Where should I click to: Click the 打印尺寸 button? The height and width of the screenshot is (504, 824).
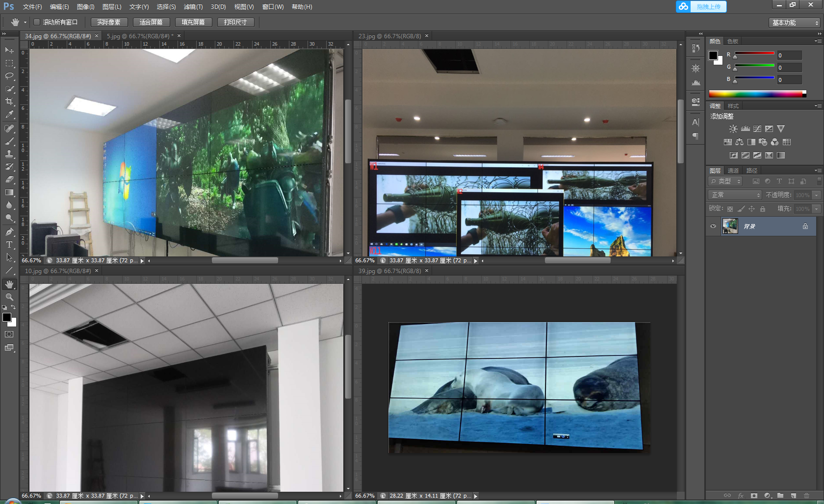click(x=235, y=22)
